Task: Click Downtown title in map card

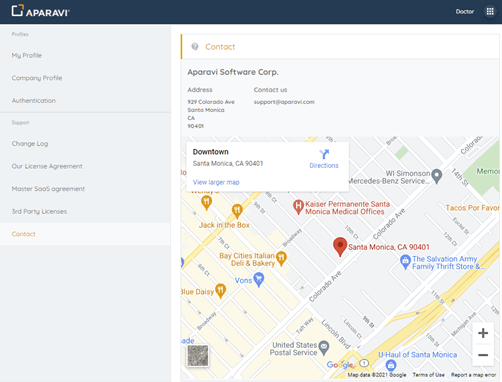Action: 210,152
